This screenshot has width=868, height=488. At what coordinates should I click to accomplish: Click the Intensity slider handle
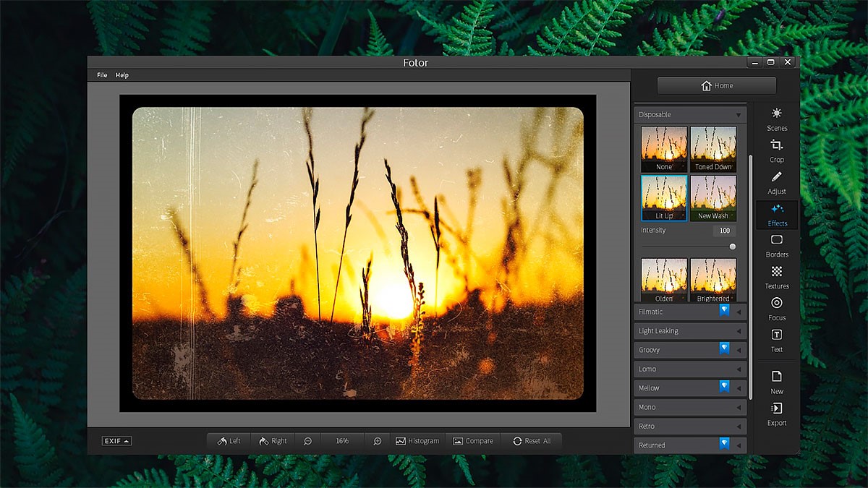[x=732, y=247]
